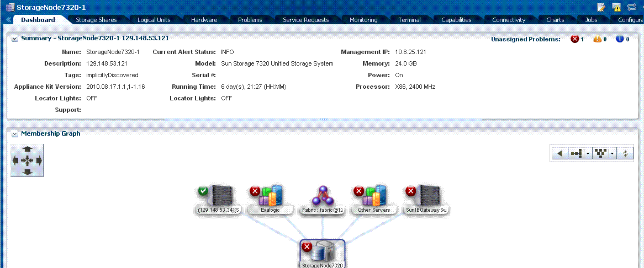The height and width of the screenshot is (268, 644).
Task: Click the critical unassigned problems red icon
Action: pos(574,39)
